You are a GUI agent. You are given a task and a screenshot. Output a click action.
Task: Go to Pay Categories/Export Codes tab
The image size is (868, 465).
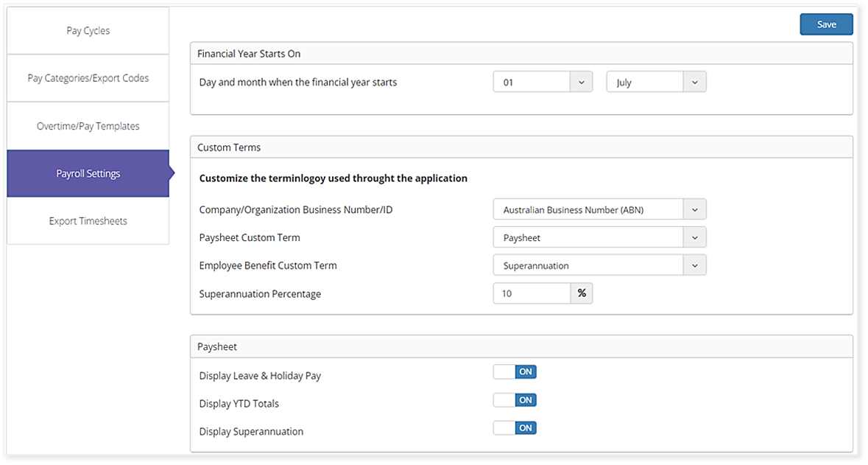tap(88, 78)
